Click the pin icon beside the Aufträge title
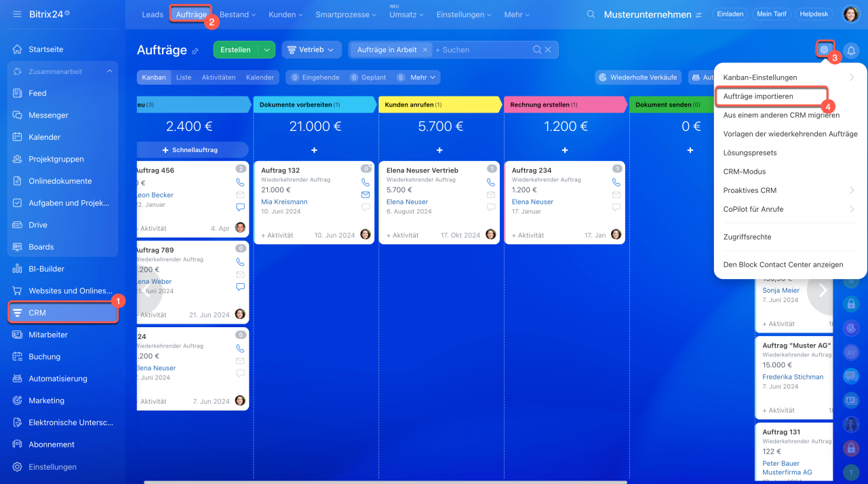868x484 pixels. (195, 50)
